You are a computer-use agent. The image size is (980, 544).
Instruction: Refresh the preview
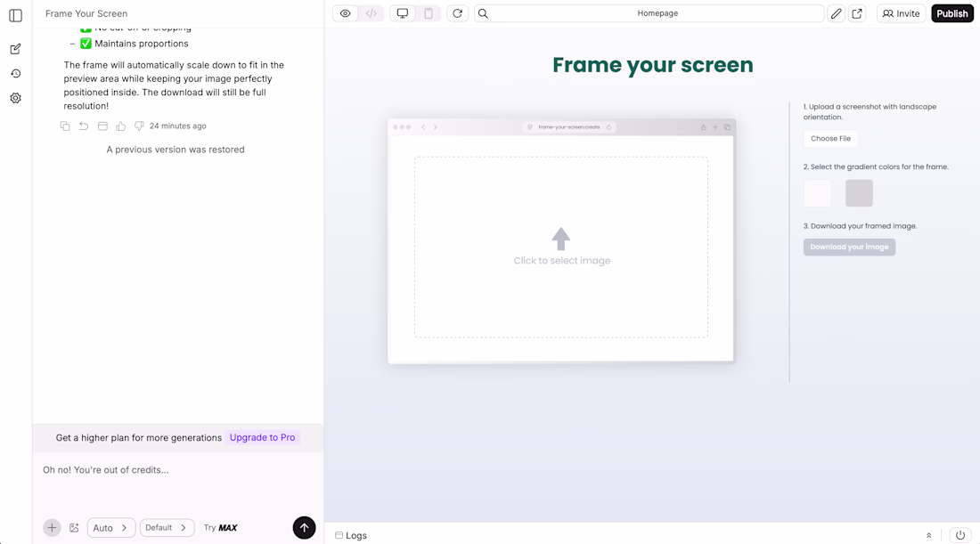(458, 13)
